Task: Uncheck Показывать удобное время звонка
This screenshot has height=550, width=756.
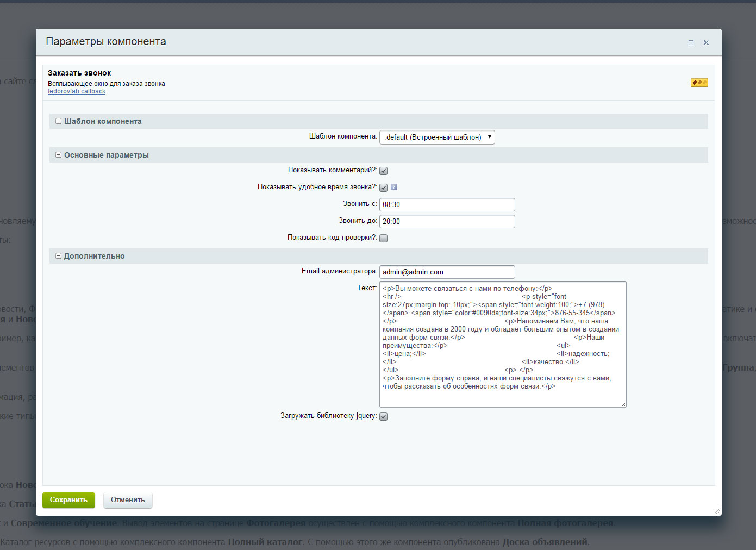Action: click(x=383, y=187)
